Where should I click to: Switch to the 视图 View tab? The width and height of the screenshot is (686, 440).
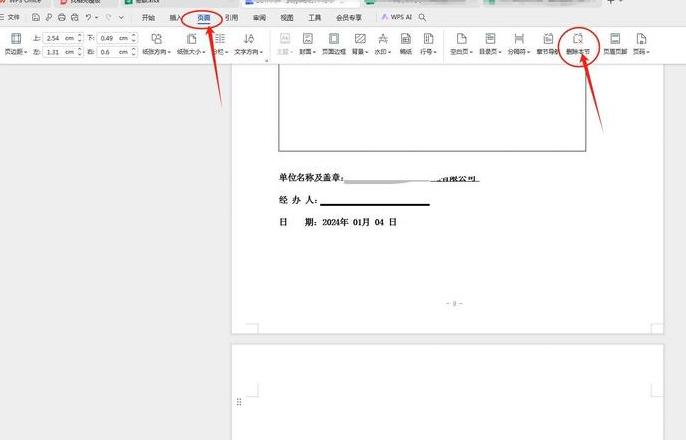point(287,18)
